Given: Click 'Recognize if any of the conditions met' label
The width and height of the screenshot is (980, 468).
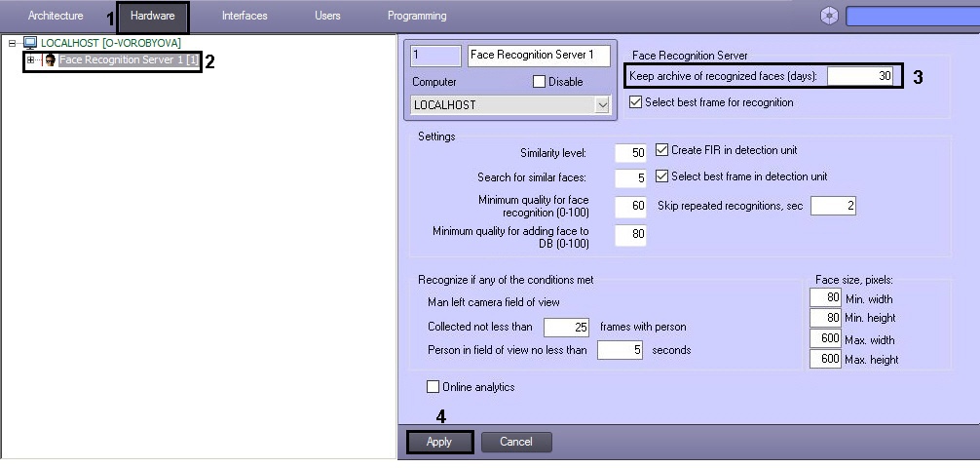Looking at the screenshot, I should tap(506, 280).
